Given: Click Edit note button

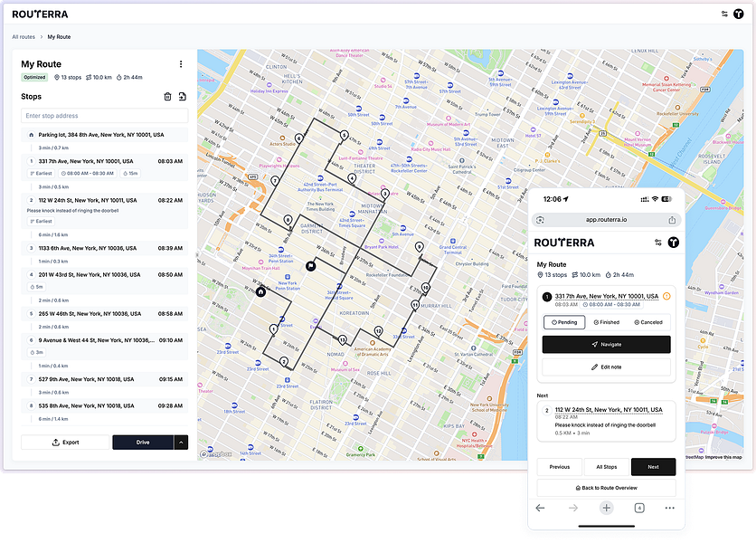Looking at the screenshot, I should click(607, 367).
